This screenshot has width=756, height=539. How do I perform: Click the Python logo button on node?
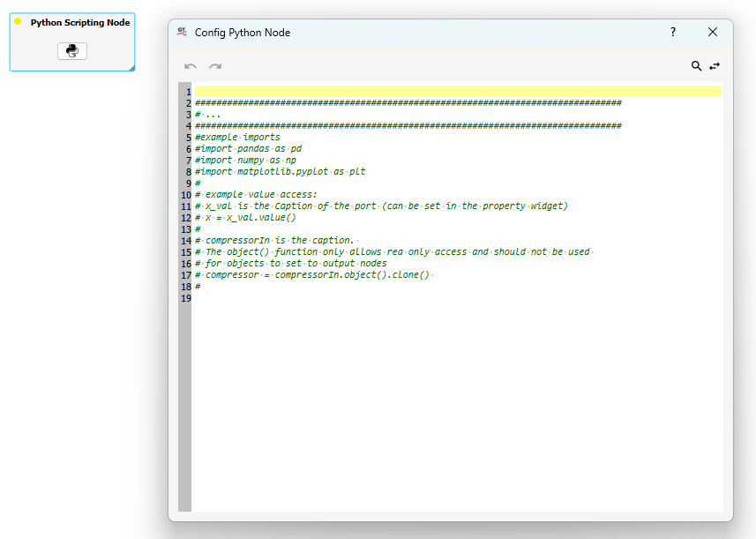point(72,50)
